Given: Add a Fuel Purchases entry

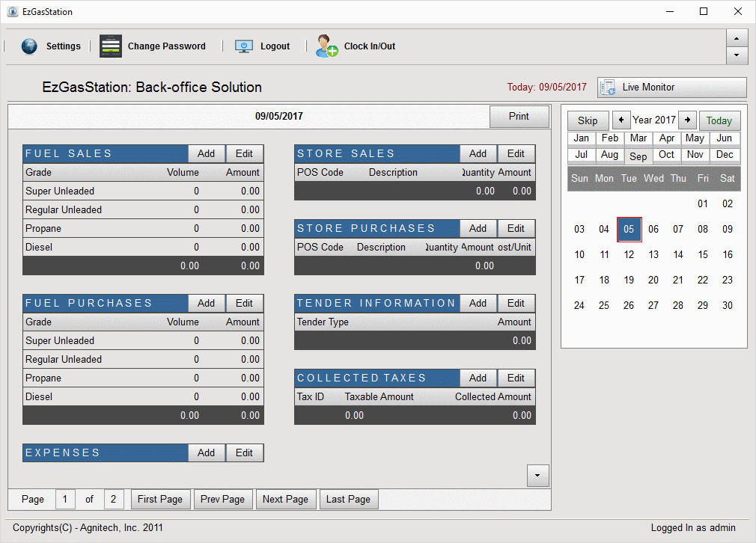Looking at the screenshot, I should (x=206, y=303).
